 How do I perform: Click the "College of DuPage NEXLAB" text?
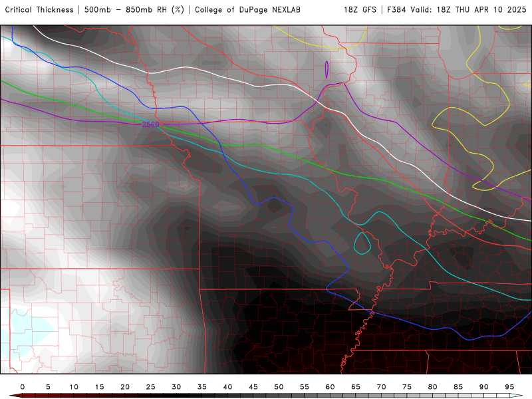click(247, 10)
